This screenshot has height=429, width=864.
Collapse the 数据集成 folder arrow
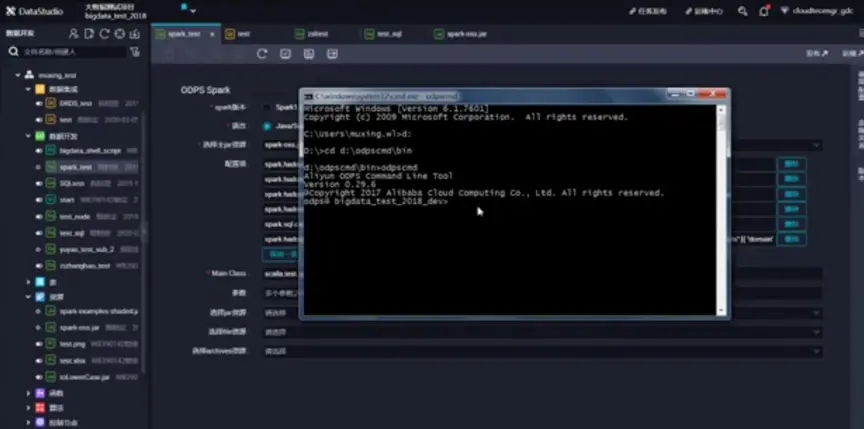[x=28, y=89]
